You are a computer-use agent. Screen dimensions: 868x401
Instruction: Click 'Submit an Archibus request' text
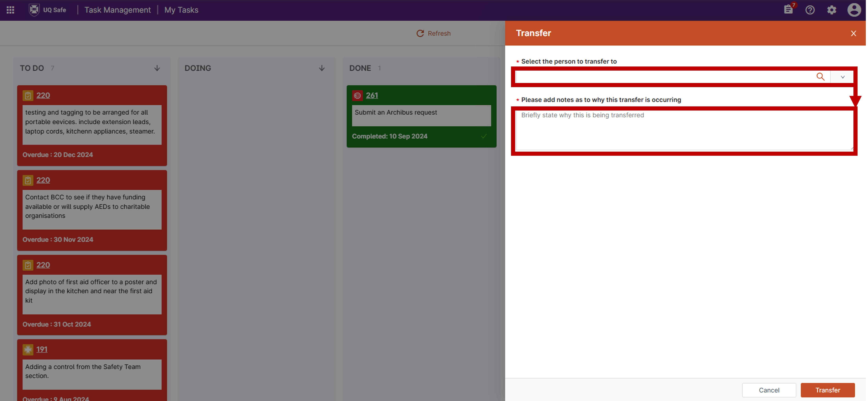pos(396,112)
